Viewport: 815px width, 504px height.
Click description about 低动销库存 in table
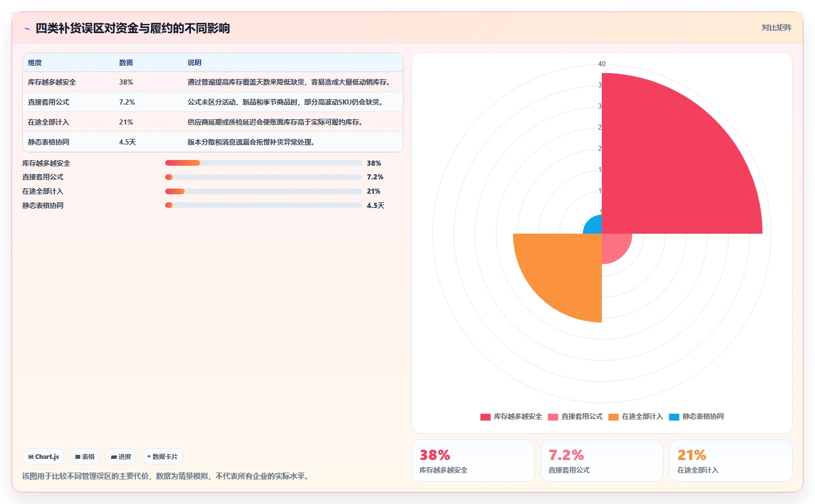click(289, 82)
